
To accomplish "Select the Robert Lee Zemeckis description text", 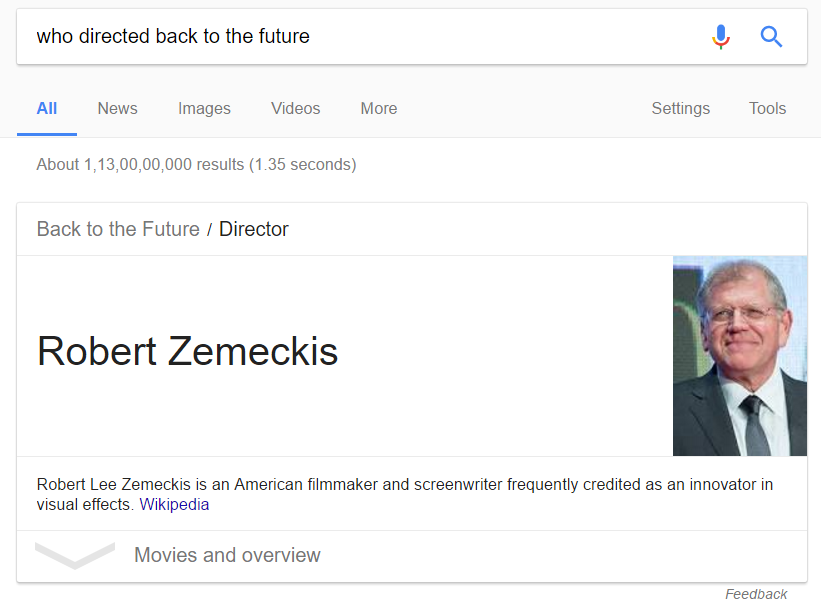I will click(x=405, y=494).
